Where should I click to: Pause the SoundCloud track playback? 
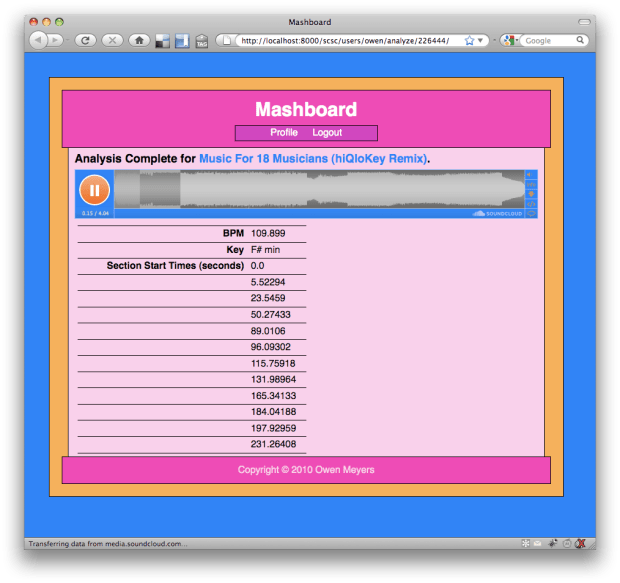pos(94,190)
